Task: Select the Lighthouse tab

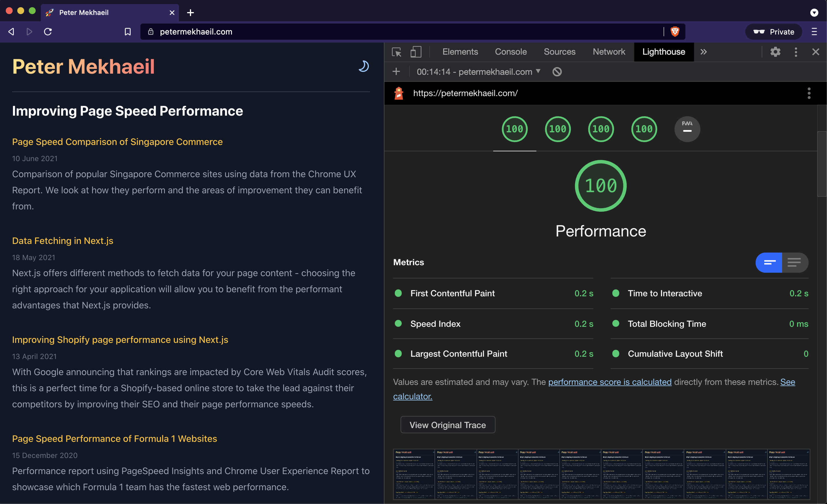Action: [664, 52]
